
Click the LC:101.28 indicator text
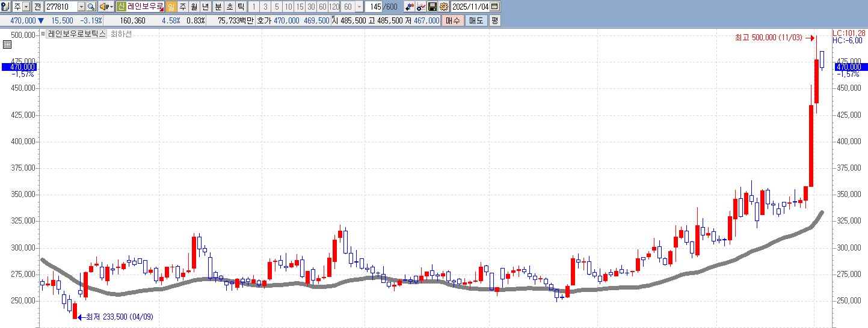[849, 33]
